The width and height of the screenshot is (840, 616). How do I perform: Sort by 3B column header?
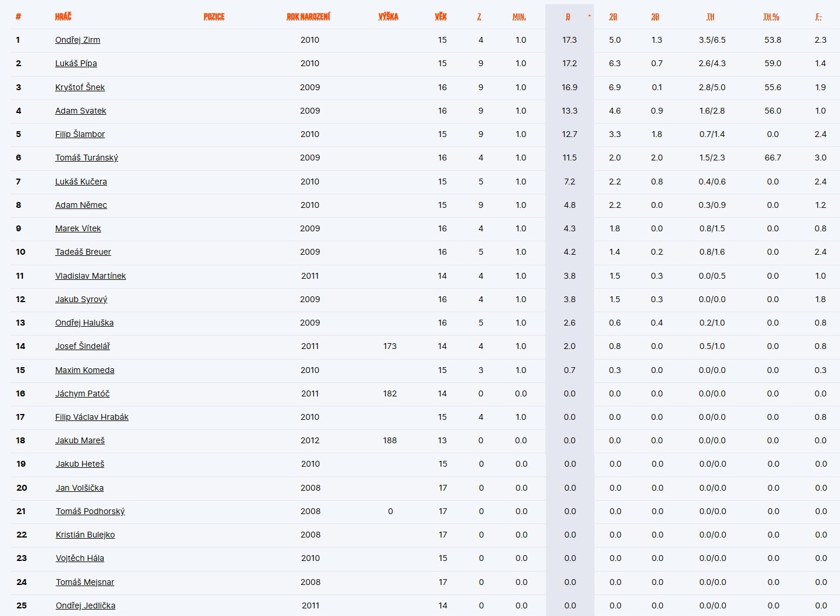[655, 17]
